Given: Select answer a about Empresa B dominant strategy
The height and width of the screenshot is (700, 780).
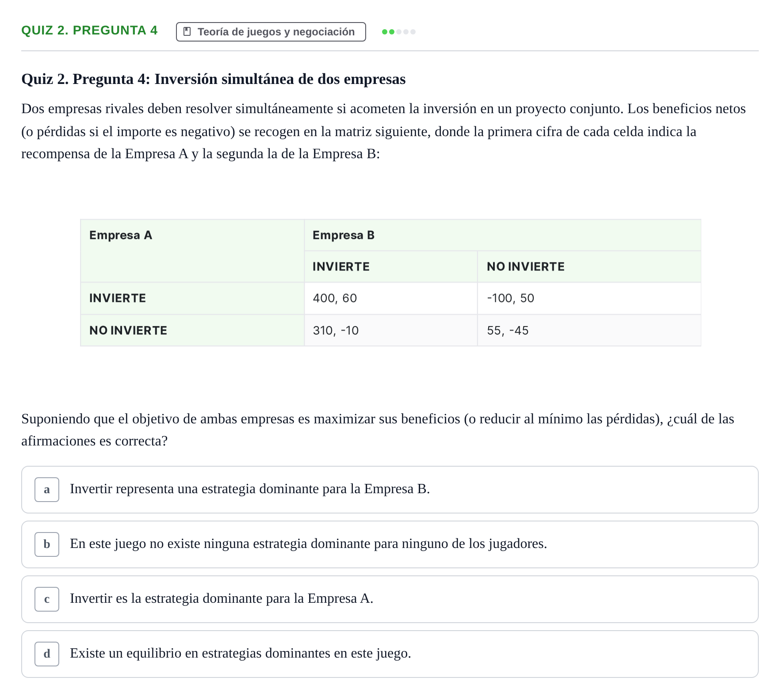Looking at the screenshot, I should coord(390,490).
